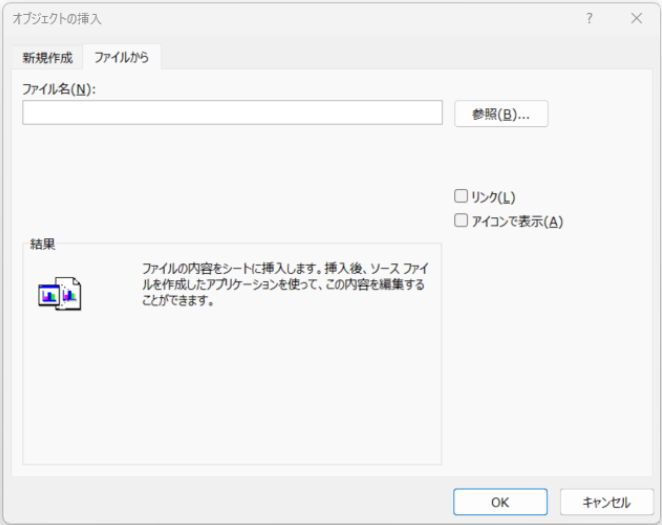This screenshot has height=525, width=662.
Task: Enable the リンク checkbox
Action: point(461,197)
